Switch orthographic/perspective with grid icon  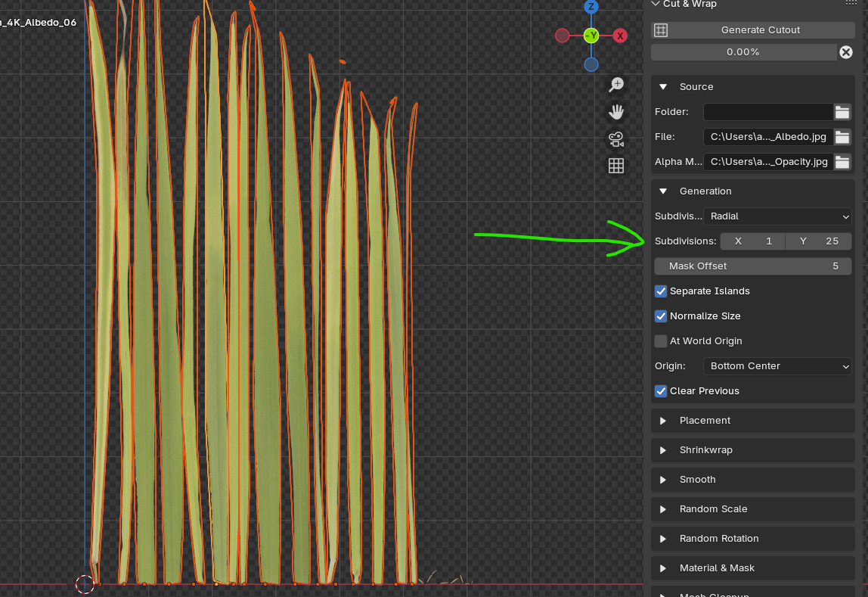(x=616, y=166)
